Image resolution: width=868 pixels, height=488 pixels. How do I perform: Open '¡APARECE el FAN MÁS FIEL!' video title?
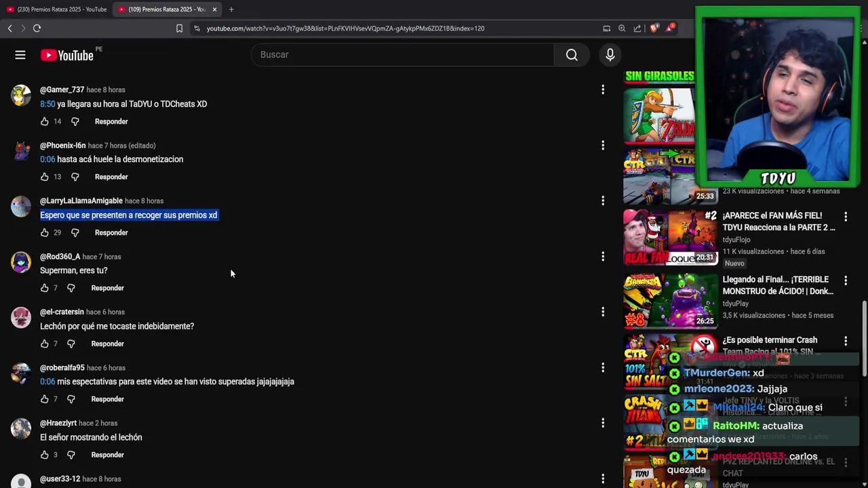778,222
